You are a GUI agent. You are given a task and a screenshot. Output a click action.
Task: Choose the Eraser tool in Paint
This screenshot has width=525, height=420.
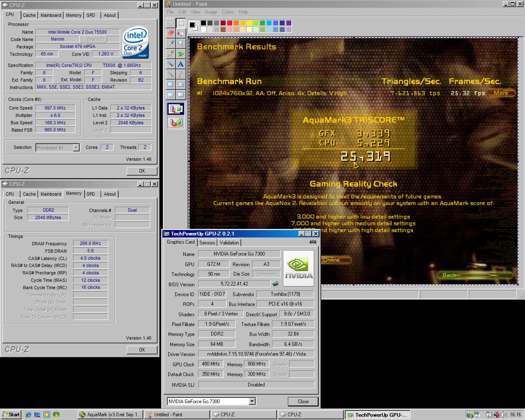tap(171, 33)
